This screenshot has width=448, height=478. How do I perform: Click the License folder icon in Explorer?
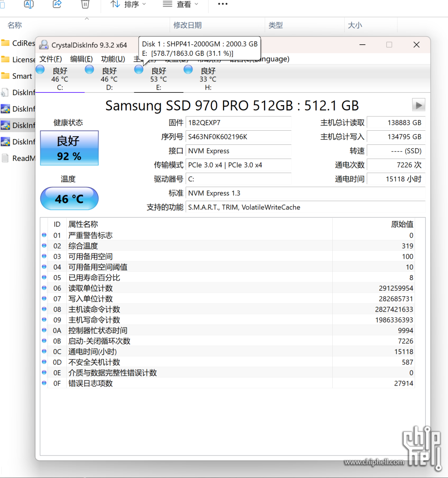click(5, 59)
